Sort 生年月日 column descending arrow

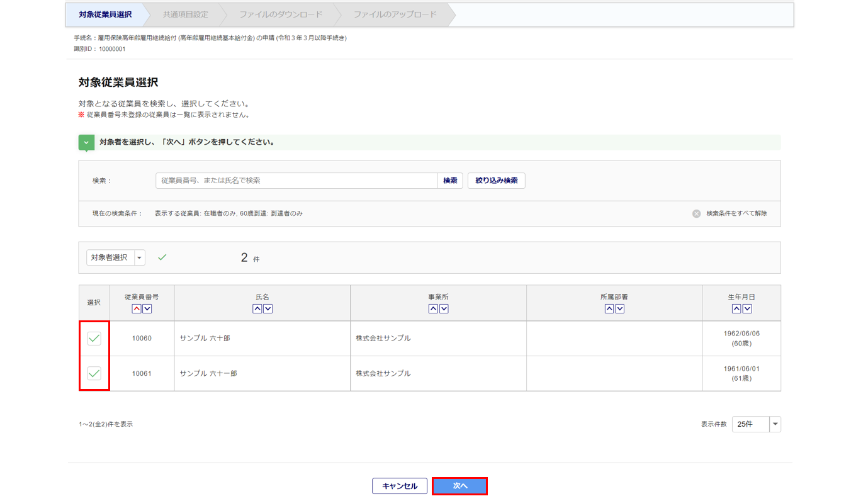point(747,308)
